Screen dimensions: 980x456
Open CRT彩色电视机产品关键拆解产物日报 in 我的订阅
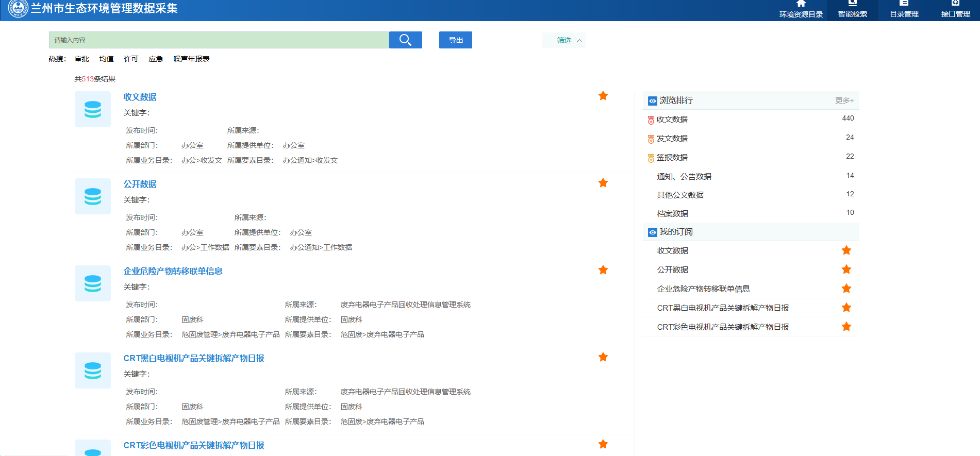tap(723, 327)
